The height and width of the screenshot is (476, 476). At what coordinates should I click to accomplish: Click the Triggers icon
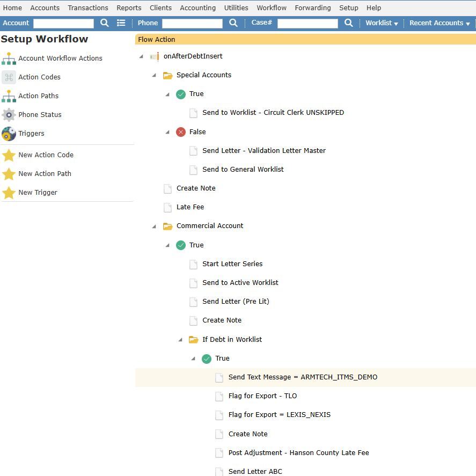9,133
